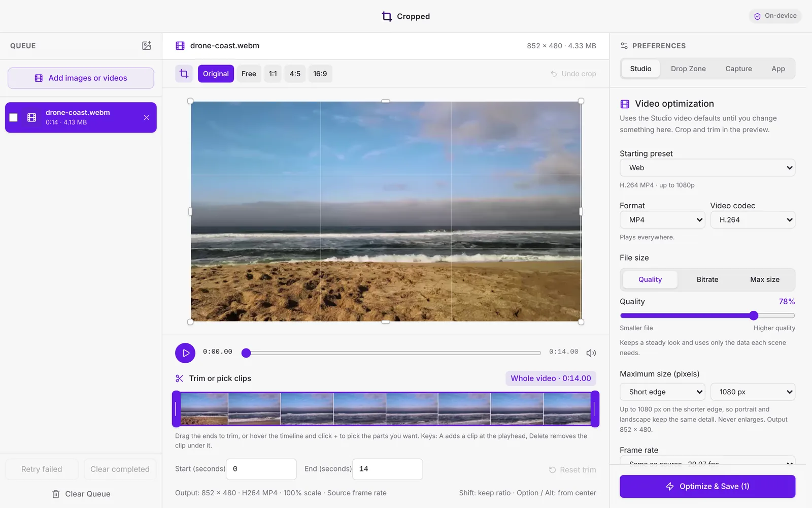Click Add images or videos button
Viewport: 812px width, 508px height.
tap(81, 78)
